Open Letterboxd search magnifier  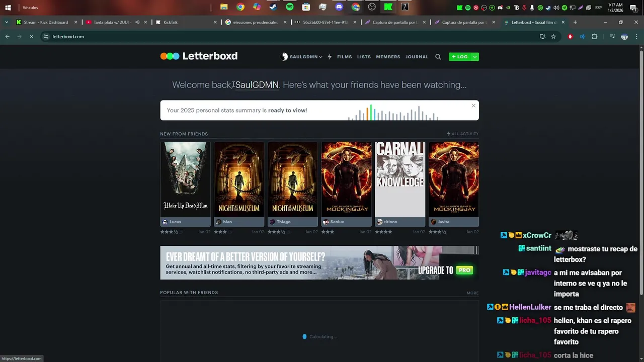pyautogui.click(x=438, y=57)
